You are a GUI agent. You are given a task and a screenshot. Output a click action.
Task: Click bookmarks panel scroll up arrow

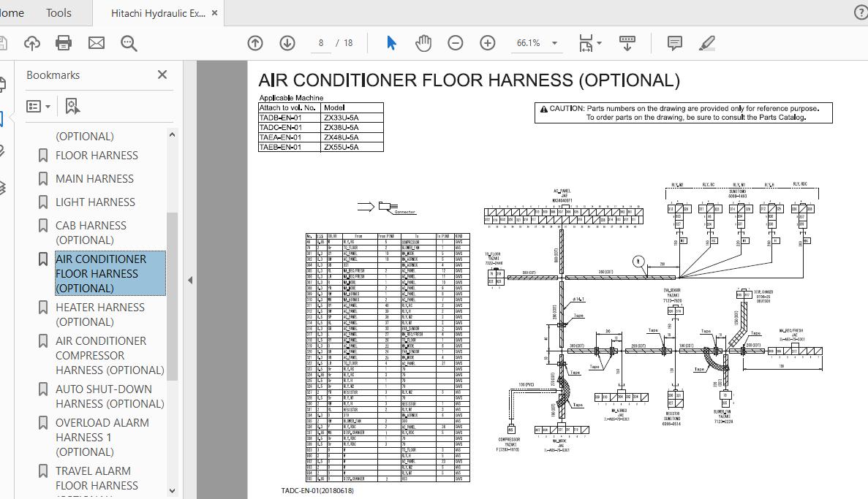172,134
